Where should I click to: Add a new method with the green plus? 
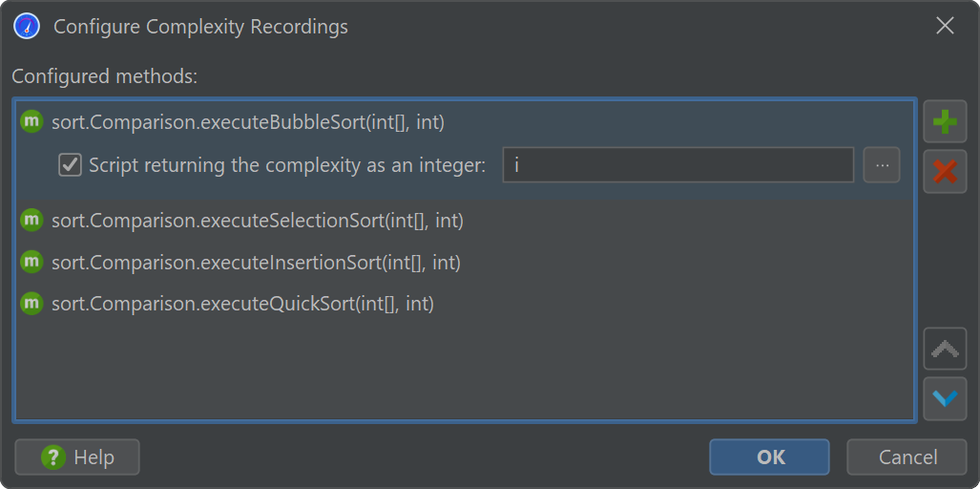tap(945, 121)
